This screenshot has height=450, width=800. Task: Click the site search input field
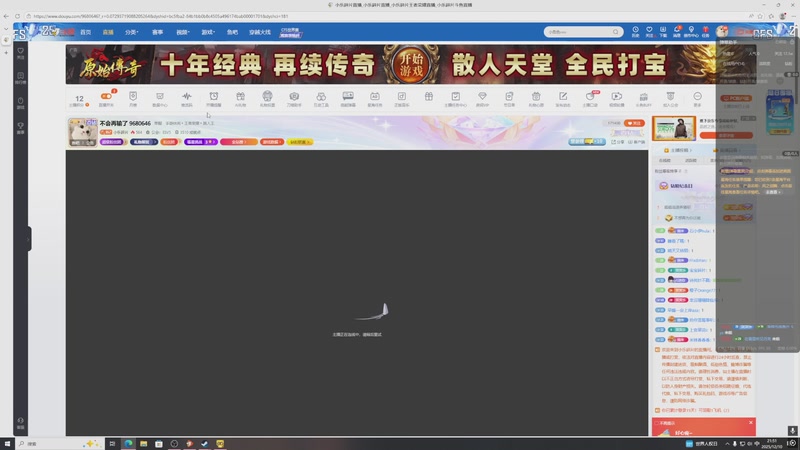point(578,32)
